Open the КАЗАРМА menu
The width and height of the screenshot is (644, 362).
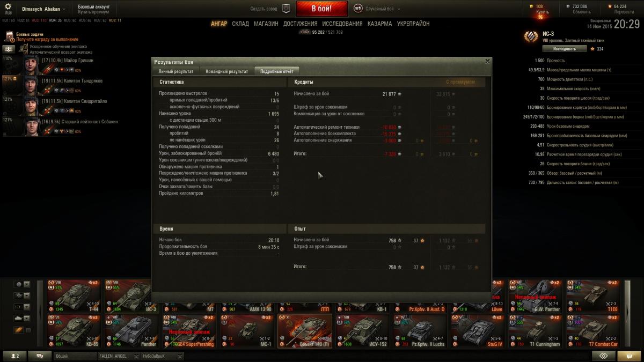tap(380, 24)
